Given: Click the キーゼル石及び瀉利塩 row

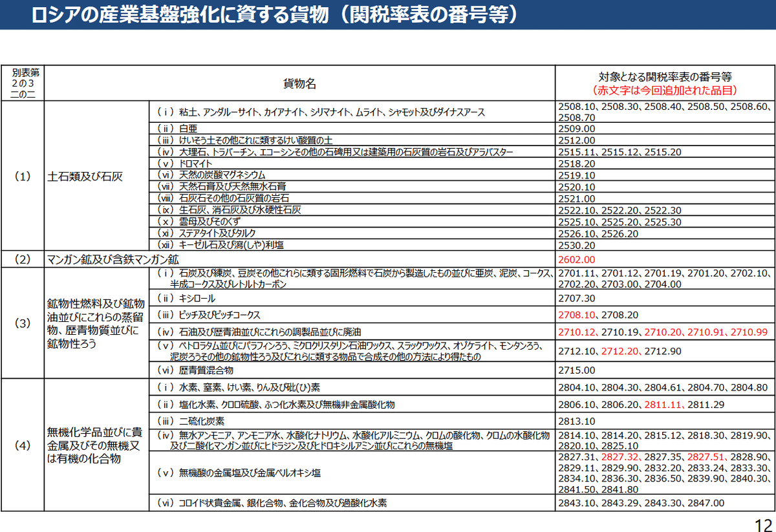Looking at the screenshot, I should coord(352,245).
